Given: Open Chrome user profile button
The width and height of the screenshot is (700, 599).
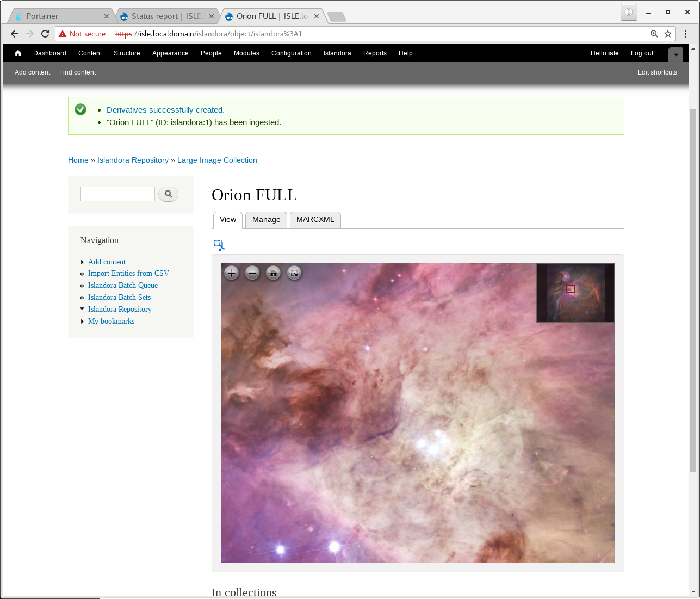Looking at the screenshot, I should pyautogui.click(x=629, y=12).
